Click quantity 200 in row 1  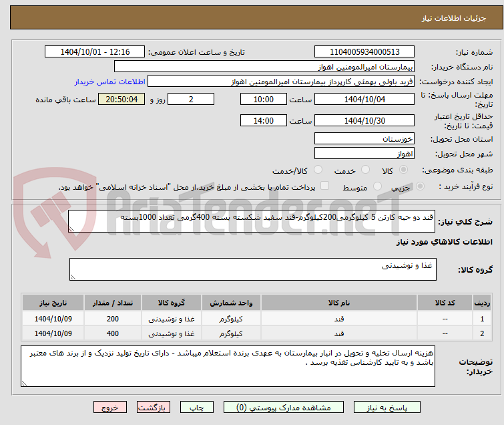tap(113, 319)
